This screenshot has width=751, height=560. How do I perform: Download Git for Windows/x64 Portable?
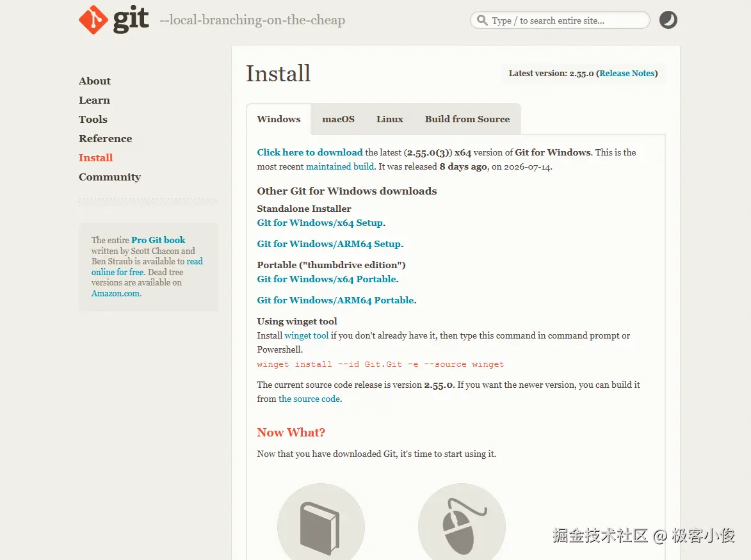click(x=327, y=279)
